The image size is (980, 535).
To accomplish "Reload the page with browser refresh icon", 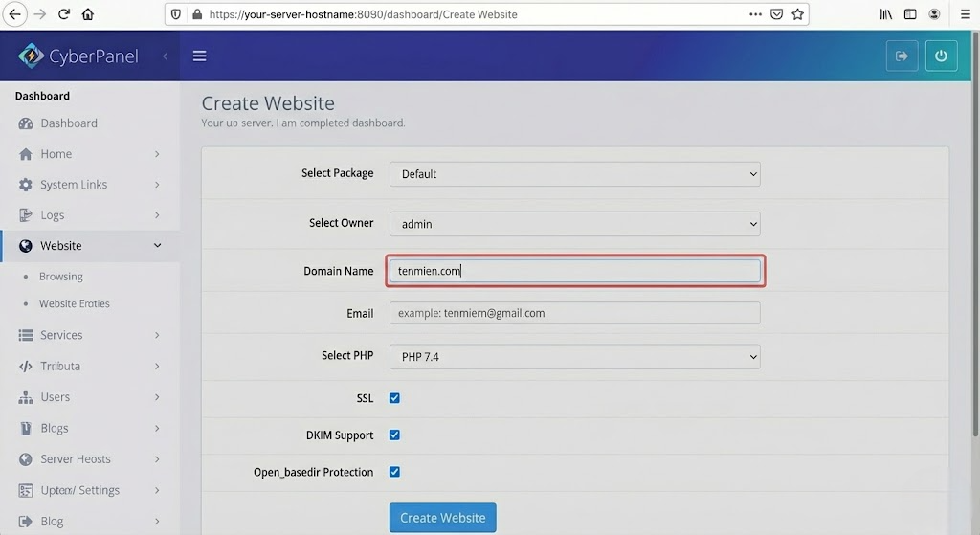I will pos(64,14).
